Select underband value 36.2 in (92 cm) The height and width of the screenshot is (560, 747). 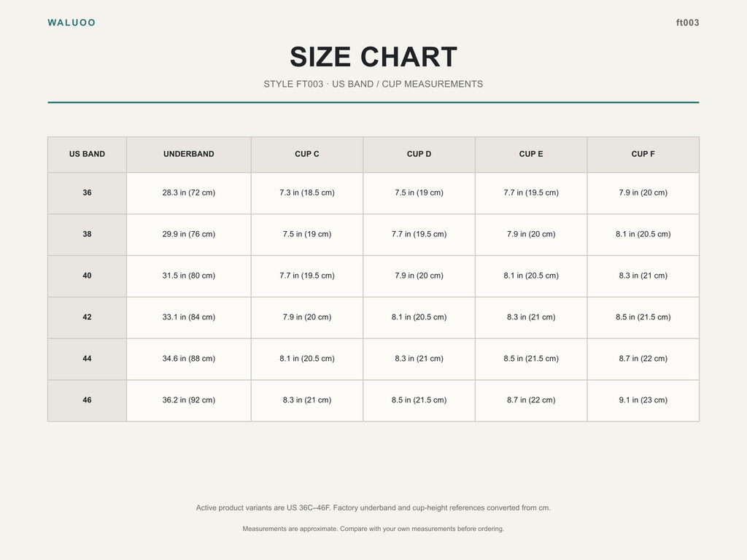[189, 400]
